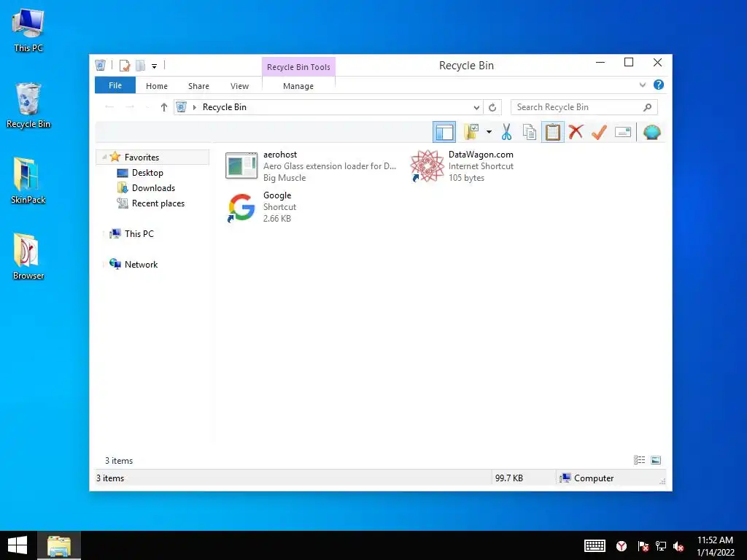Screen dimensions: 747x560
Task: Click the teal shell icon
Action: [x=651, y=132]
